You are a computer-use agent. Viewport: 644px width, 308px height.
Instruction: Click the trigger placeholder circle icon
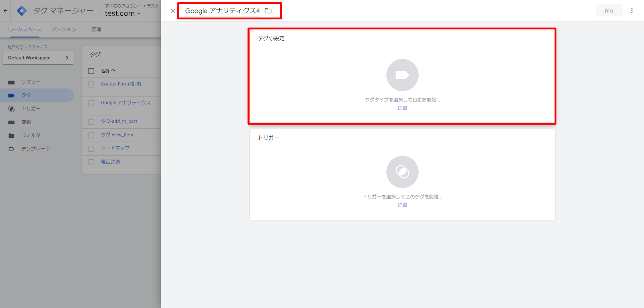tap(402, 172)
